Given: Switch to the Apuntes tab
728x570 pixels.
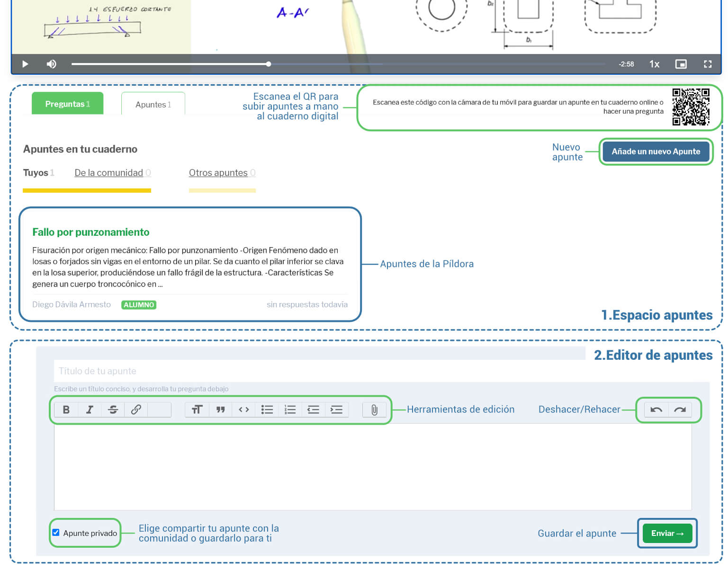Looking at the screenshot, I should (x=153, y=104).
